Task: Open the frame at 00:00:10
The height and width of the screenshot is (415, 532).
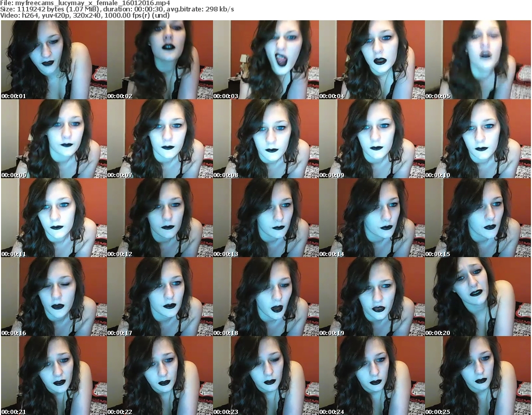Action: click(478, 139)
